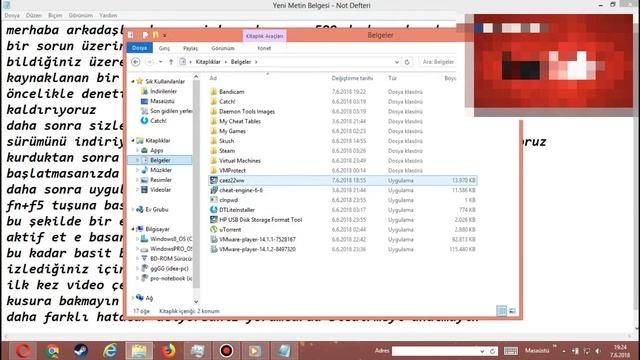Sort files by the Tür column
Viewport: 640px width, 360px height.
pyautogui.click(x=392, y=78)
